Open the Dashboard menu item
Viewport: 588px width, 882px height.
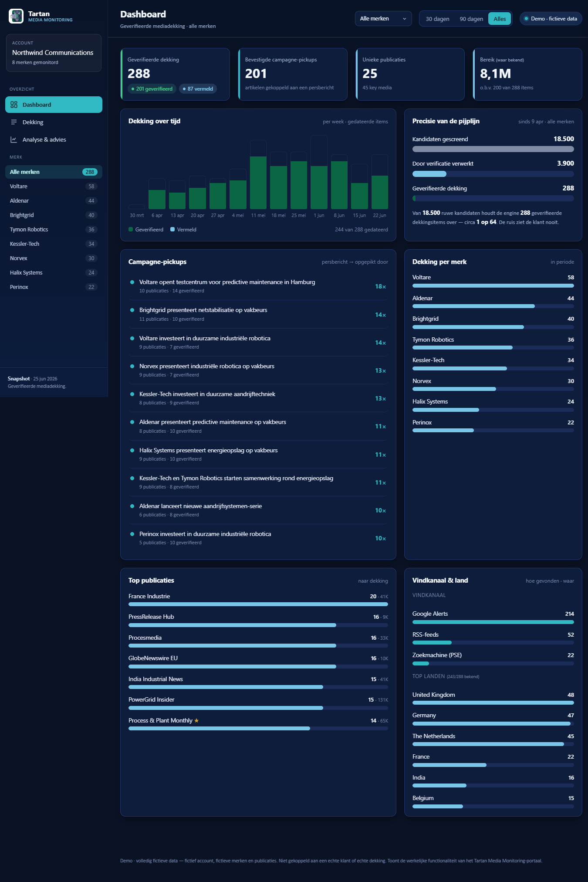pyautogui.click(x=54, y=105)
